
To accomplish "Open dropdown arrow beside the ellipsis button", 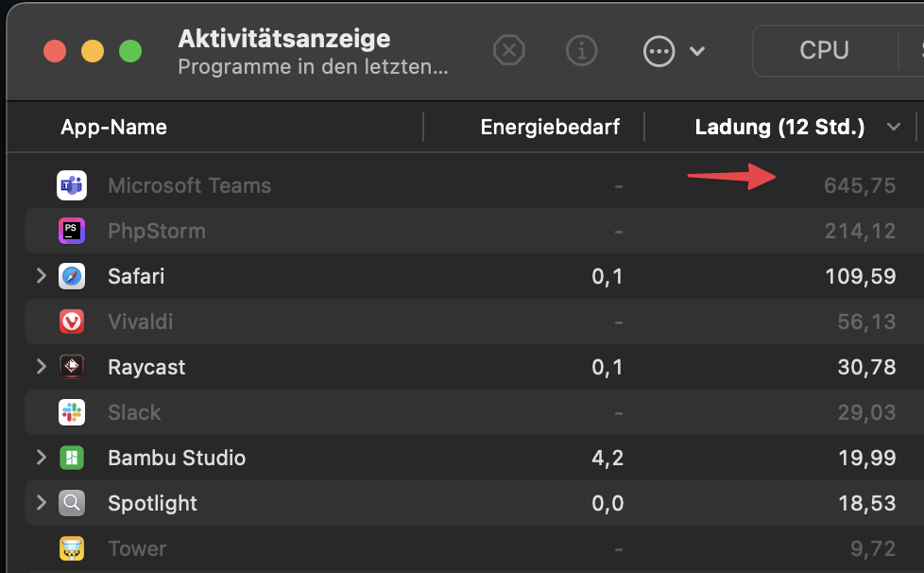I will (x=697, y=51).
